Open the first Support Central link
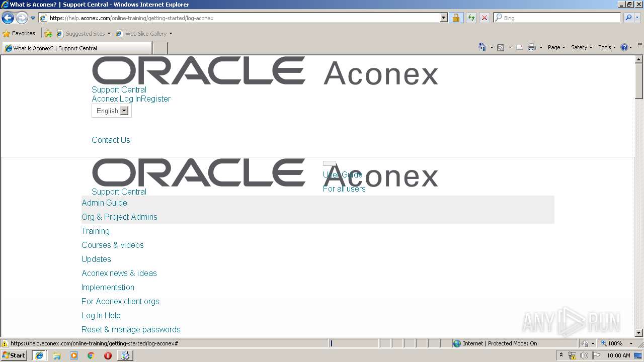This screenshot has height=362, width=644. pyautogui.click(x=119, y=89)
